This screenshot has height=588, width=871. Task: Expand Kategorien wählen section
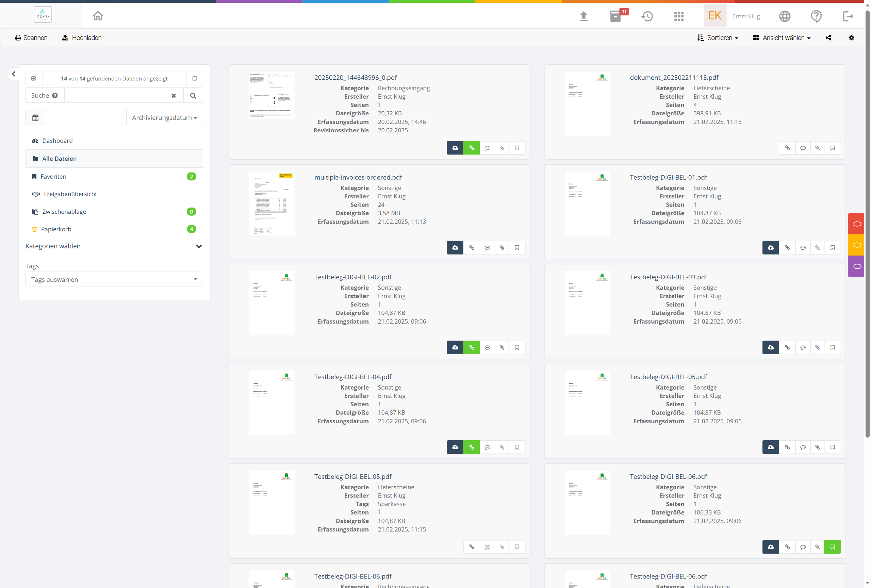[199, 246]
